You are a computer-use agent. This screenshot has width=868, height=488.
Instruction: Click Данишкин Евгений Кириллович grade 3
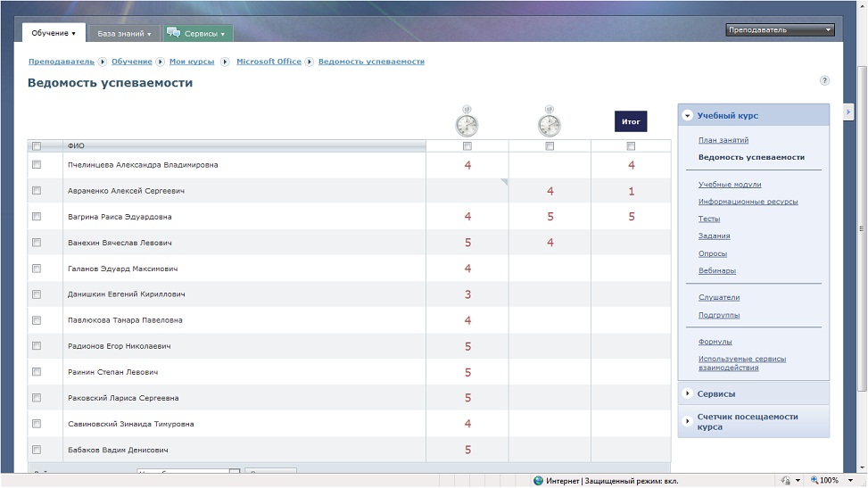pyautogui.click(x=467, y=294)
